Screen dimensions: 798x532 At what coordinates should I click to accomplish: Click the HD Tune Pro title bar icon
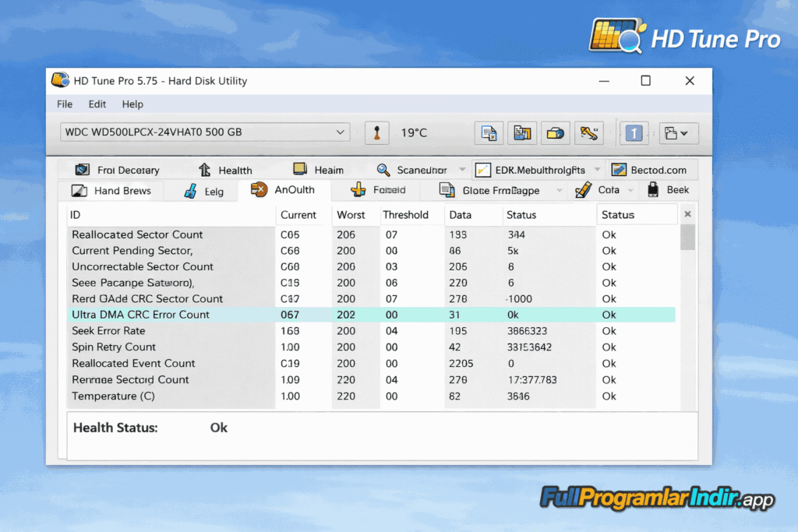60,80
